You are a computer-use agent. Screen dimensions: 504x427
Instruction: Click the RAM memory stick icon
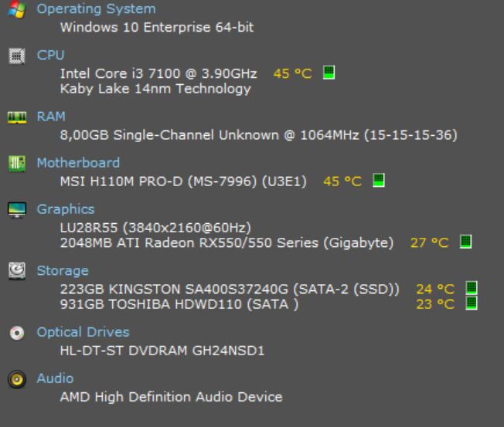click(x=15, y=117)
